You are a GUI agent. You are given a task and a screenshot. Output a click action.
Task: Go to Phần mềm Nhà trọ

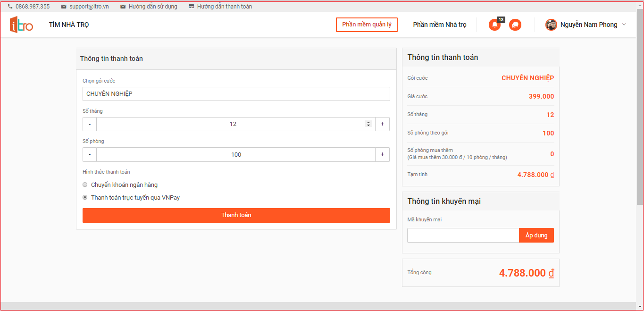pyautogui.click(x=439, y=25)
